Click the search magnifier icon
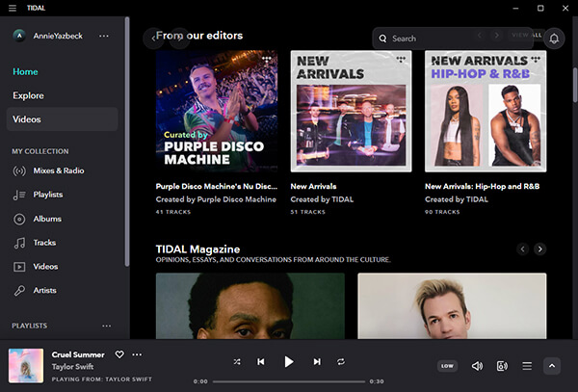Screen dimensions: 578x392 382,39
